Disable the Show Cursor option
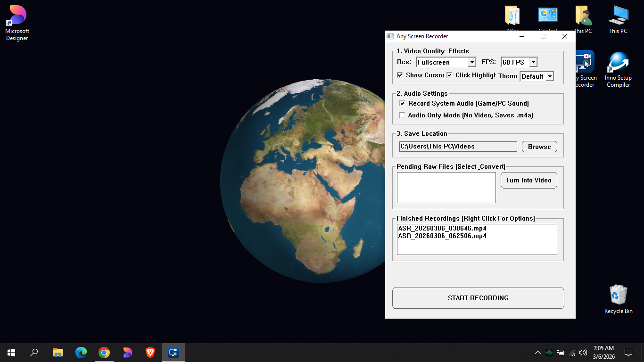 (x=400, y=75)
